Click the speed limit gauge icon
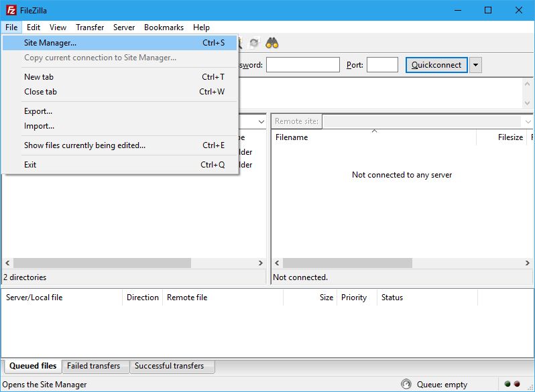The height and width of the screenshot is (392, 535). coord(406,384)
